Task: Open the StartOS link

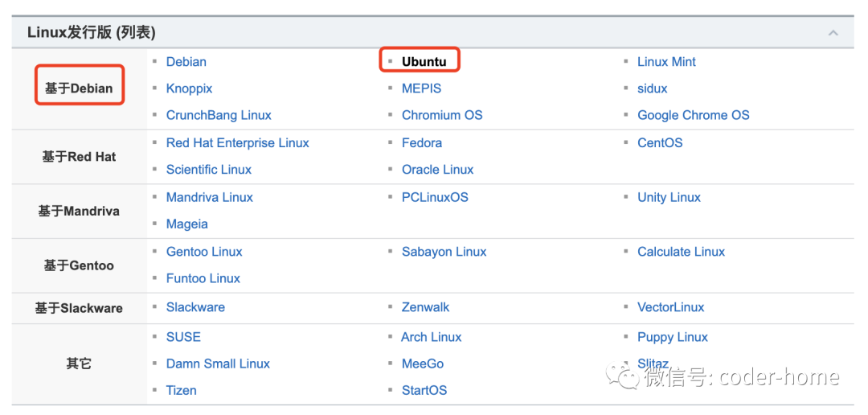Action: (x=424, y=390)
